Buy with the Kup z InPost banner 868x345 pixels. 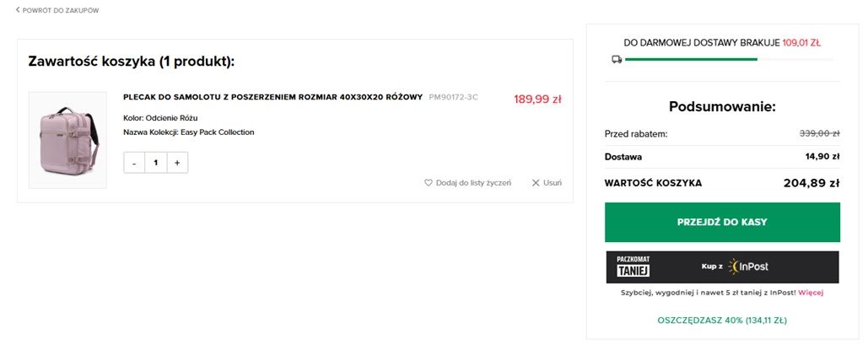point(722,267)
